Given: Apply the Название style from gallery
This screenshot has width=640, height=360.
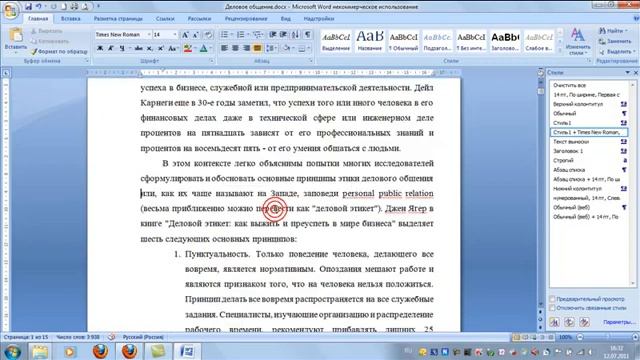Looking at the screenshot, I should point(370,40).
